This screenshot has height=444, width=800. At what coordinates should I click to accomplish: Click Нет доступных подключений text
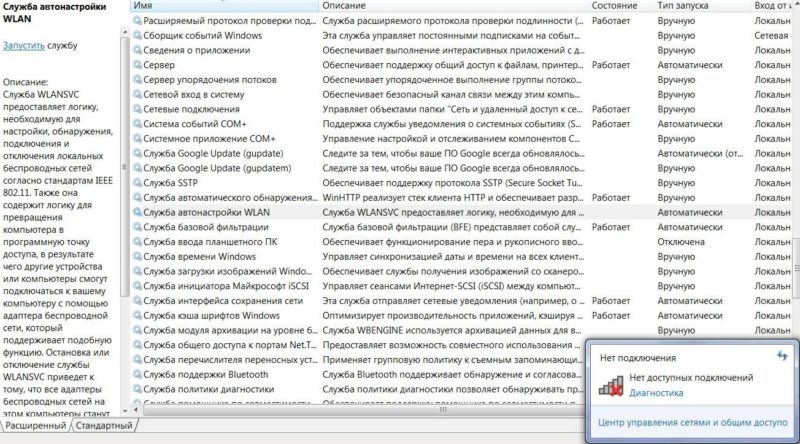691,378
